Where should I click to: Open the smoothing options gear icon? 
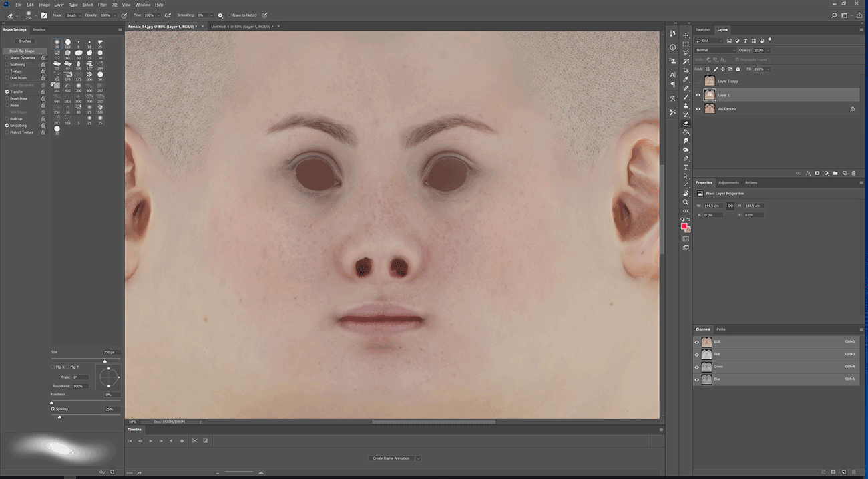click(x=220, y=15)
